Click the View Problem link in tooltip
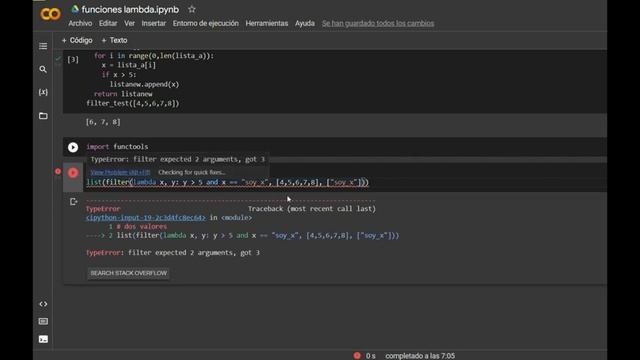640x360 pixels. 120,172
